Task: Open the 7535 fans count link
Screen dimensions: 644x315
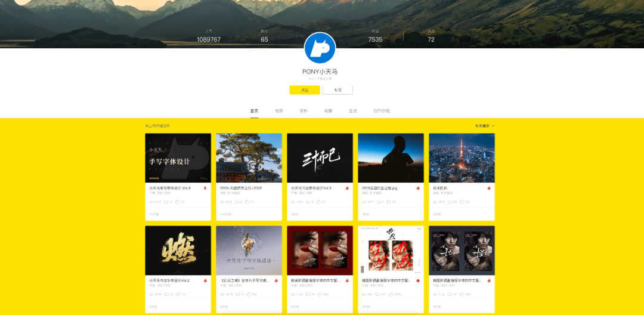Action: tap(375, 39)
